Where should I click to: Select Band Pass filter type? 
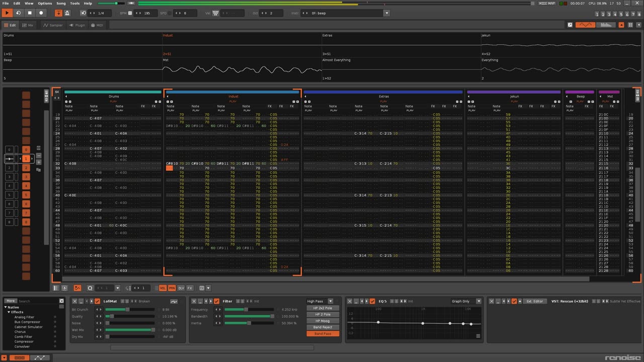323,334
